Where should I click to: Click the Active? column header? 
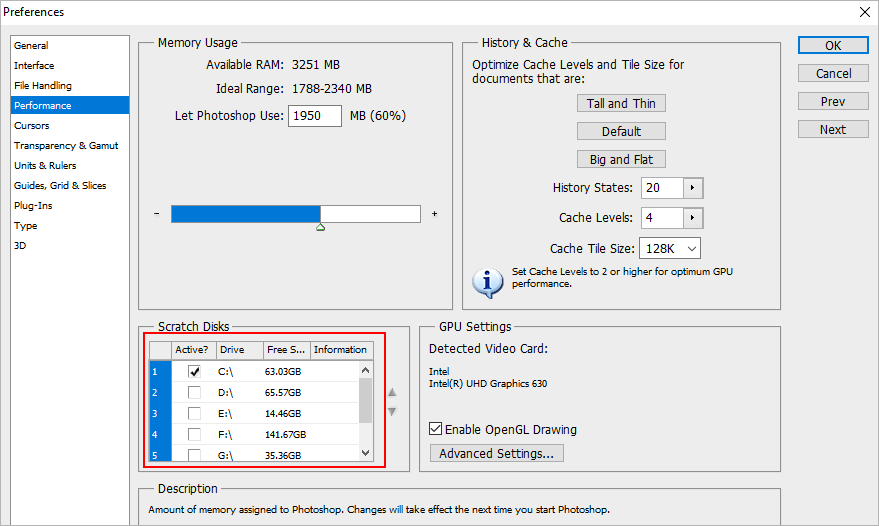tap(193, 350)
